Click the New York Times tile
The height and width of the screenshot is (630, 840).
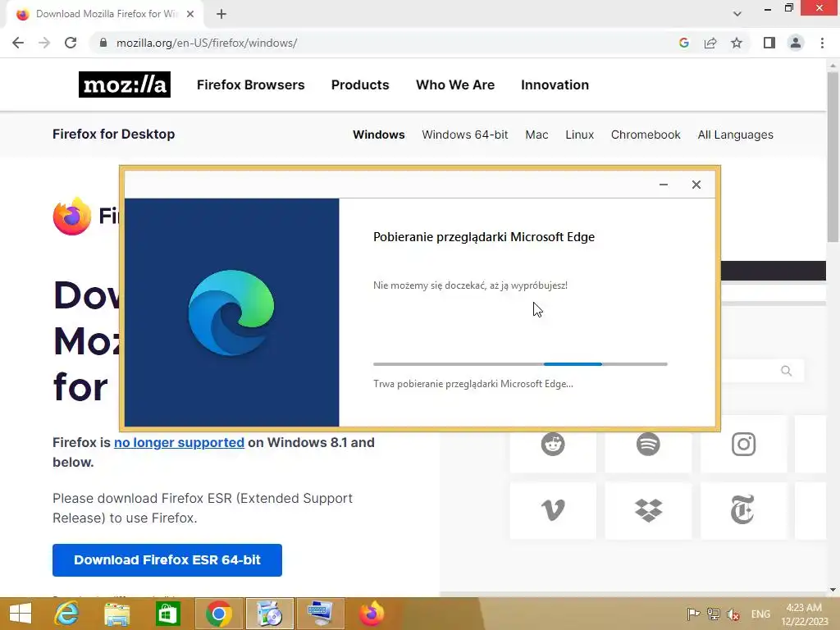[x=743, y=510]
